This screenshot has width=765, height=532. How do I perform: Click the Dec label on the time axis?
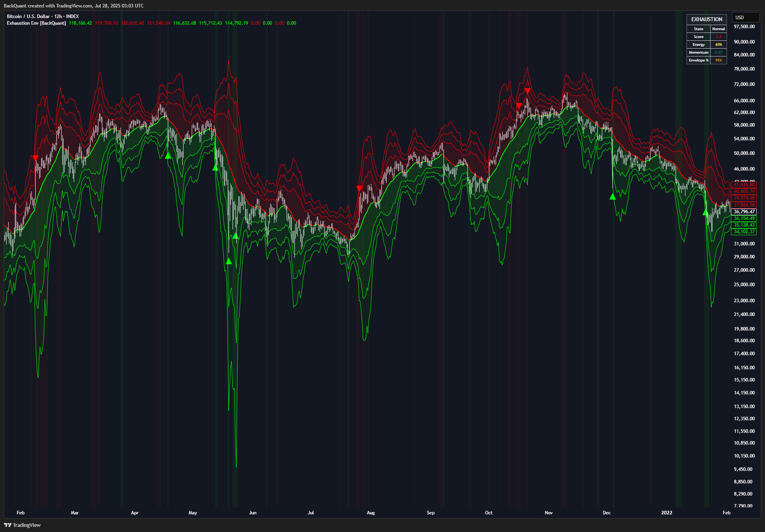point(607,513)
